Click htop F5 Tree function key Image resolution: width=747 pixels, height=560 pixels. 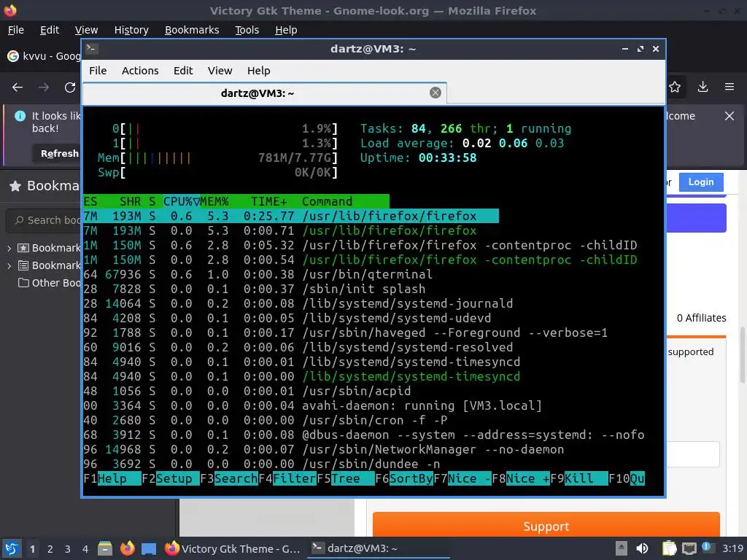[346, 478]
